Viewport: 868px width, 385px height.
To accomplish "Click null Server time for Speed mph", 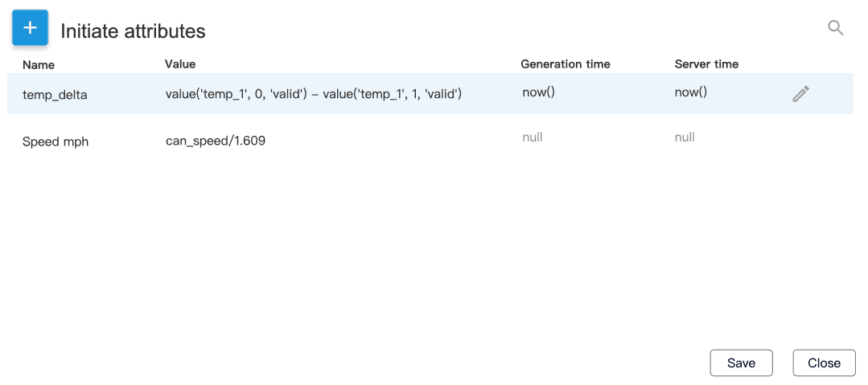I will pos(685,137).
